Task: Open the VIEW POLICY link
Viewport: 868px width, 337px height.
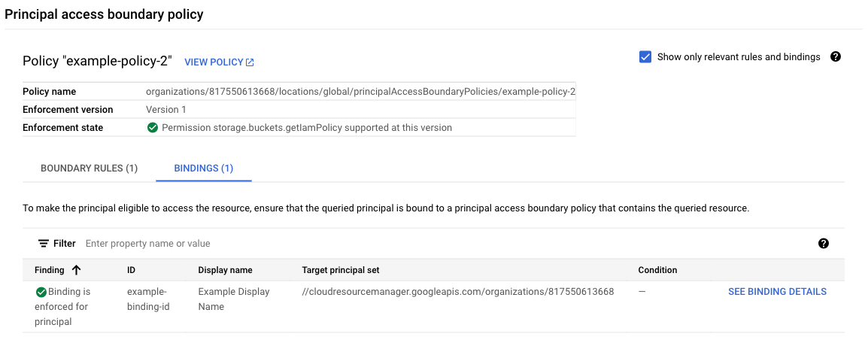Action: [214, 62]
